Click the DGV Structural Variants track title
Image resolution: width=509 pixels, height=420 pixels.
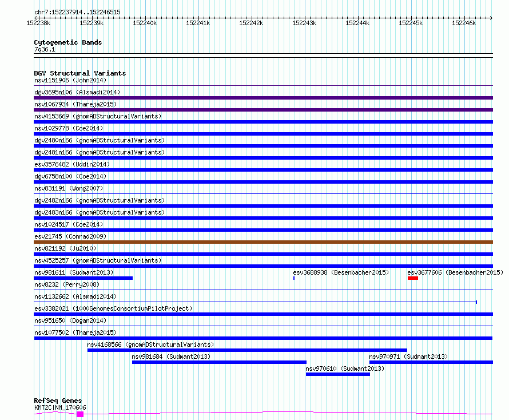click(x=80, y=73)
